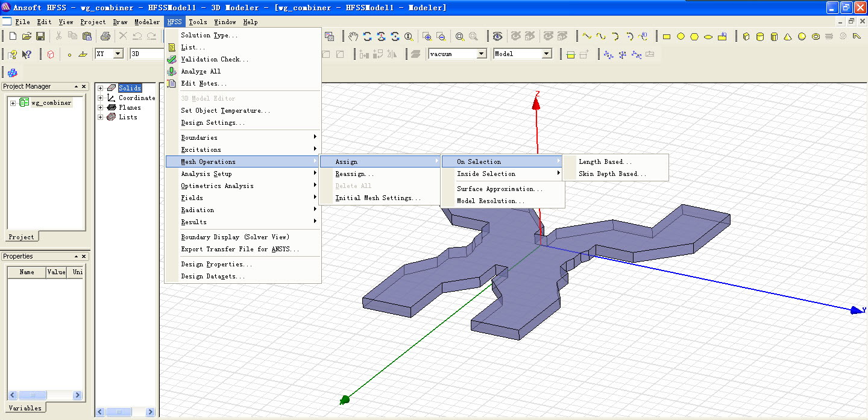868x420 pixels.
Task: Click Analyze All in HFSS menu
Action: (x=243, y=71)
